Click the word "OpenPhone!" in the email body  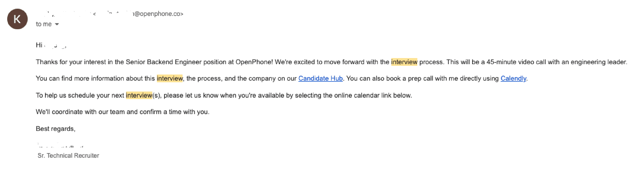(x=254, y=62)
